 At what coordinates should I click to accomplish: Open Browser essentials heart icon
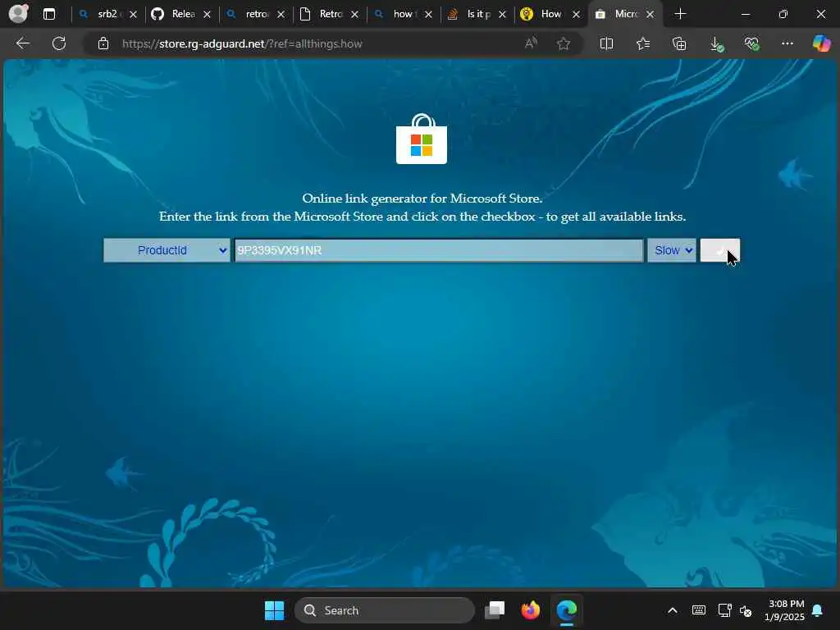click(751, 43)
